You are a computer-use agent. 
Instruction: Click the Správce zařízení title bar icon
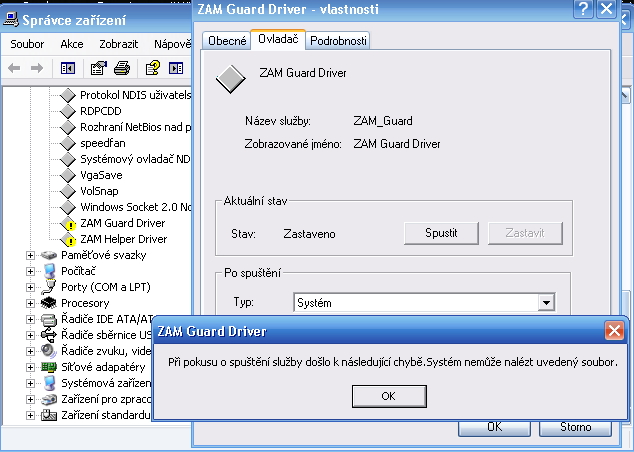11,19
